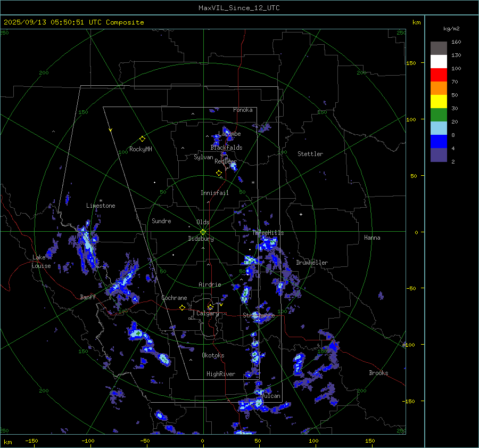Click the Stettler city label
Viewport: 479px width, 448px height.
[x=310, y=154]
